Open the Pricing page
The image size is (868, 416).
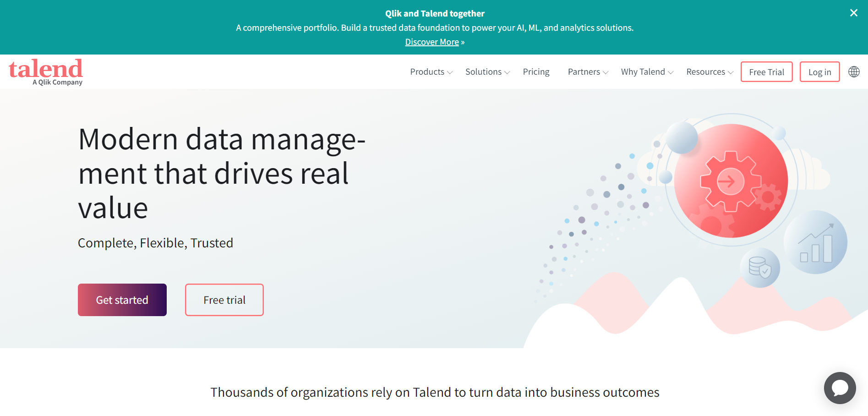[536, 72]
